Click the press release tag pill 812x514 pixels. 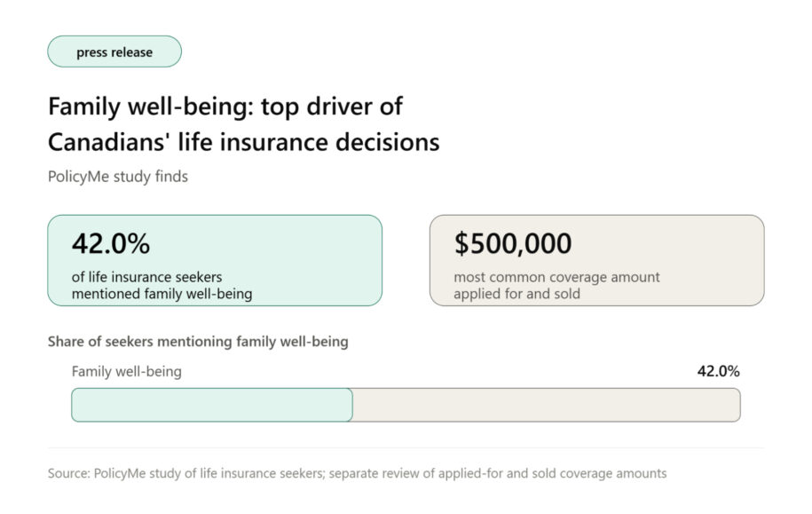click(x=114, y=51)
